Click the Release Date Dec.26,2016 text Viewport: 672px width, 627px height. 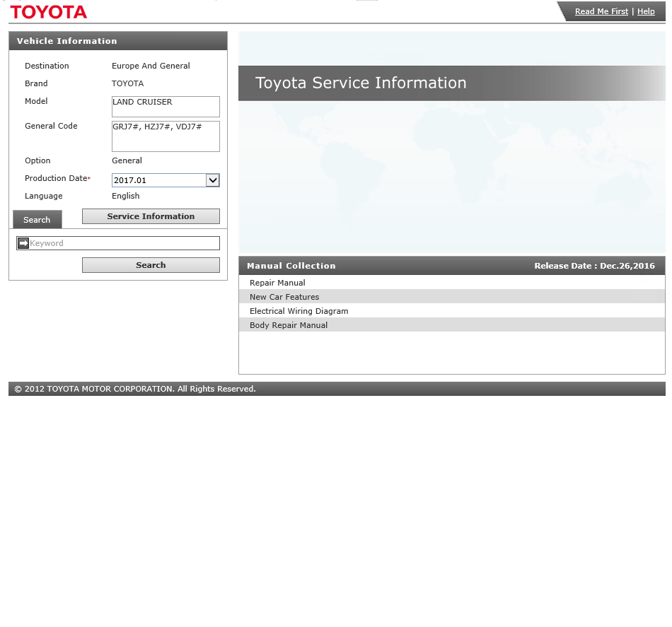[x=594, y=266]
